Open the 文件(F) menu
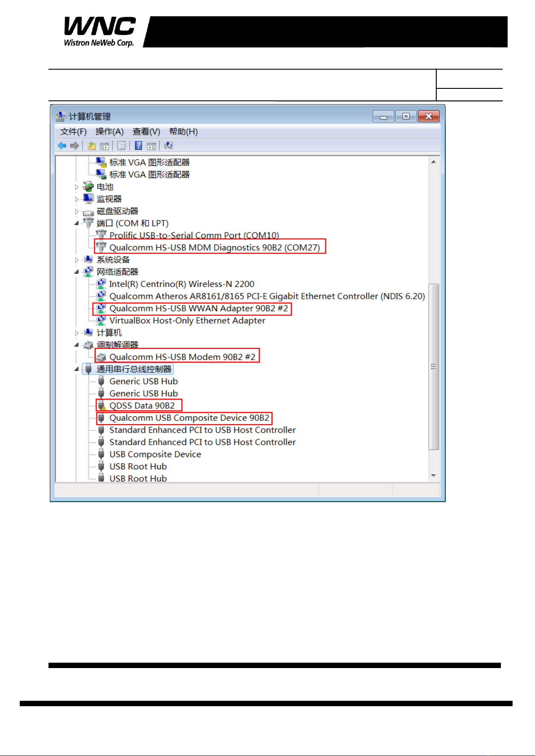The width and height of the screenshot is (535, 756). (x=73, y=131)
